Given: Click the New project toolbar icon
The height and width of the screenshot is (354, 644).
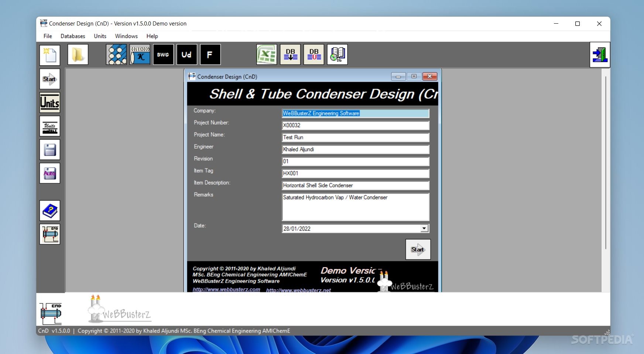Looking at the screenshot, I should (x=50, y=55).
